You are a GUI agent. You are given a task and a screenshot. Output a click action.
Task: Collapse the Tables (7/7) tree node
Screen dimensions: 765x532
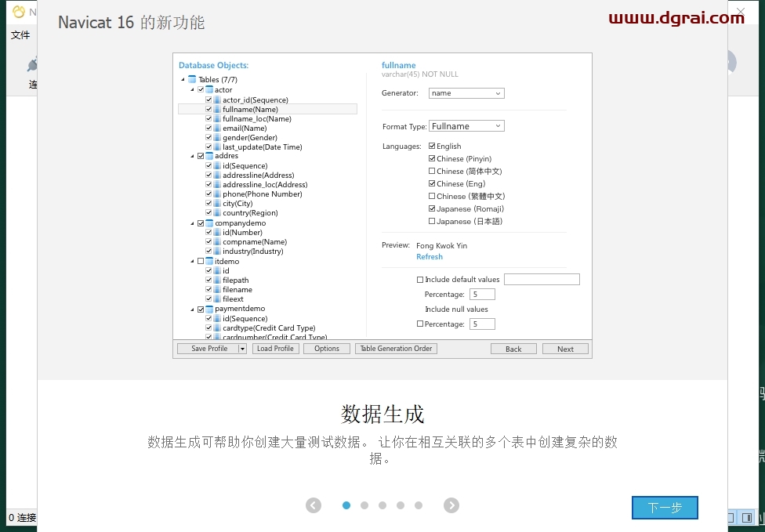183,79
